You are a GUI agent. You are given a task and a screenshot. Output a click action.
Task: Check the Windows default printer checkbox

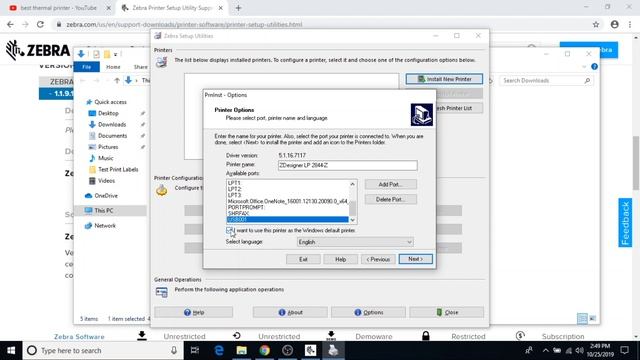pos(230,231)
